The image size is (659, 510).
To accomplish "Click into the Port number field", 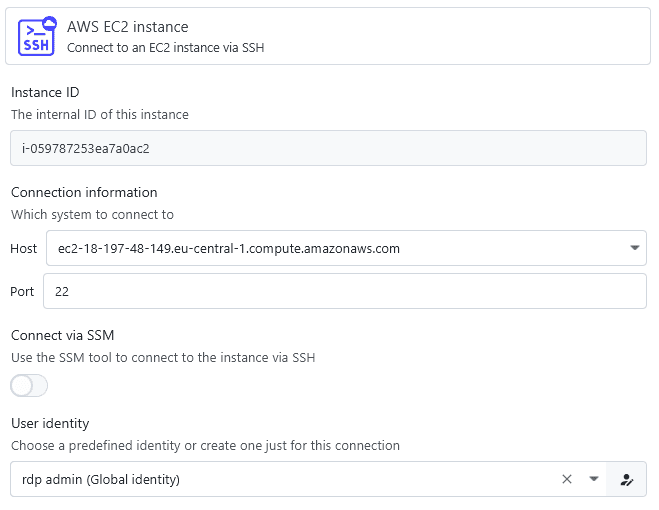I will point(345,291).
